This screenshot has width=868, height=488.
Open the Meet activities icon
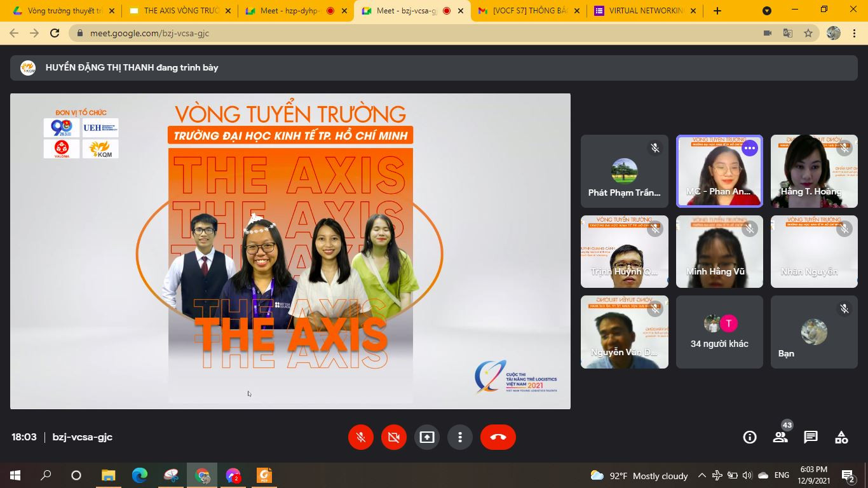[841, 437]
